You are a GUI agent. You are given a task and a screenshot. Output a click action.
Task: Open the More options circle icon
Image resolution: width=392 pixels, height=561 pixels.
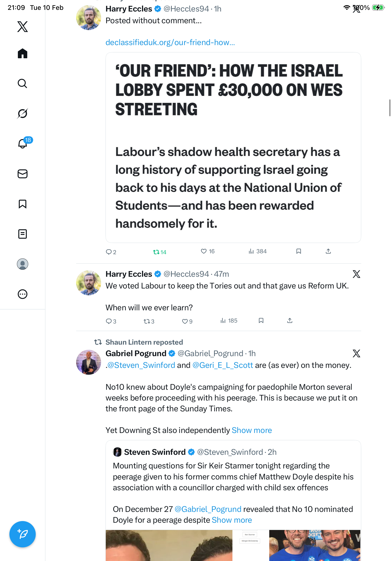click(x=23, y=294)
